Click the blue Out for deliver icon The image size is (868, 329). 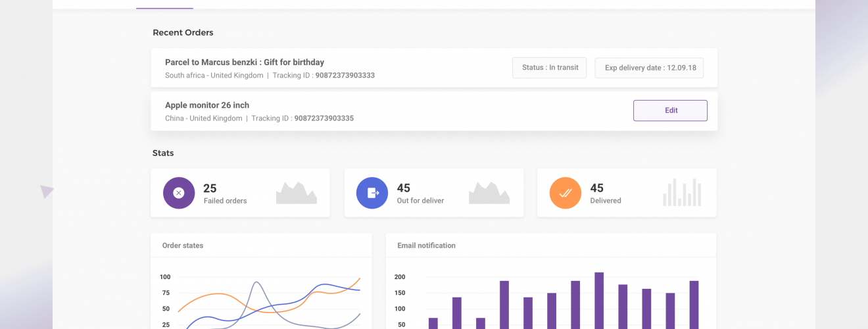pyautogui.click(x=372, y=193)
